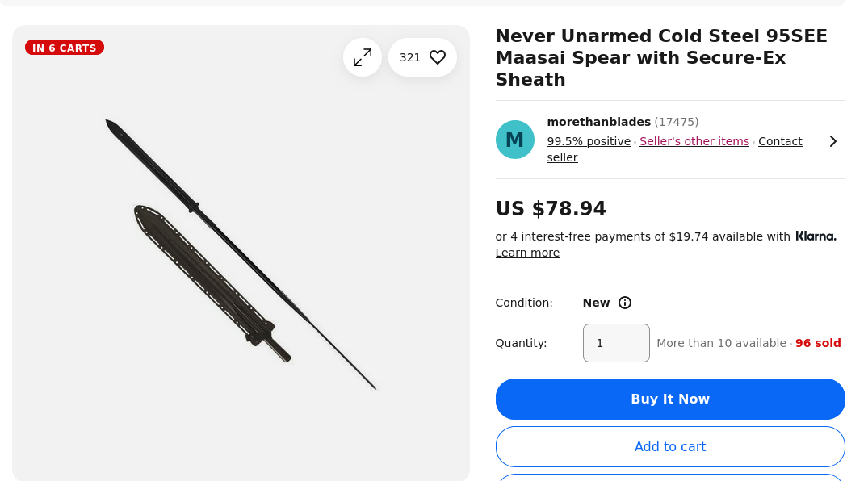Expand seller details with the right chevron
The height and width of the screenshot is (481, 868).
833,141
